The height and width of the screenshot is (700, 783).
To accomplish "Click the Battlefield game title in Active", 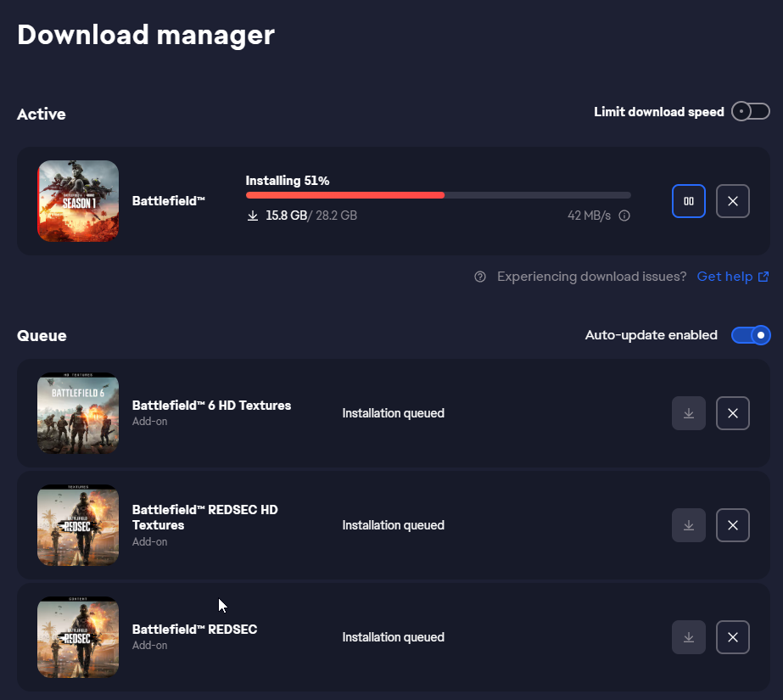I will coord(169,201).
